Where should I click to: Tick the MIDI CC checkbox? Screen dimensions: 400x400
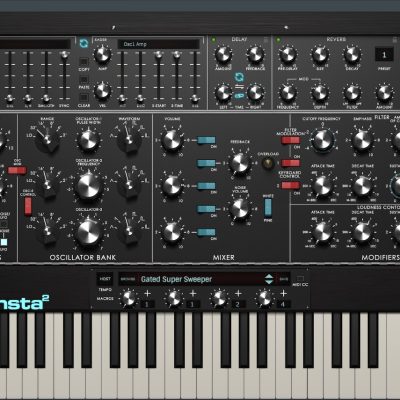tap(300, 278)
